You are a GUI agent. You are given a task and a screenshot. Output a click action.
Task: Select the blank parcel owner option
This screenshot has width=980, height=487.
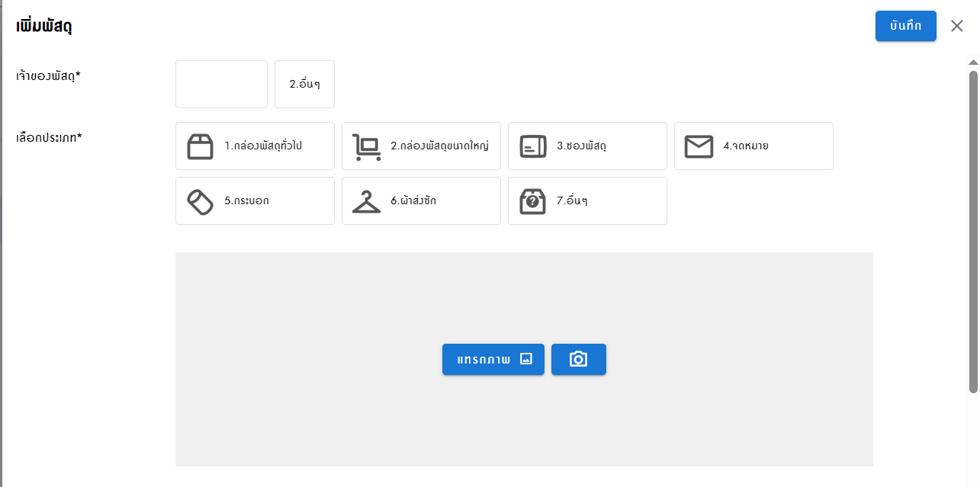point(221,85)
